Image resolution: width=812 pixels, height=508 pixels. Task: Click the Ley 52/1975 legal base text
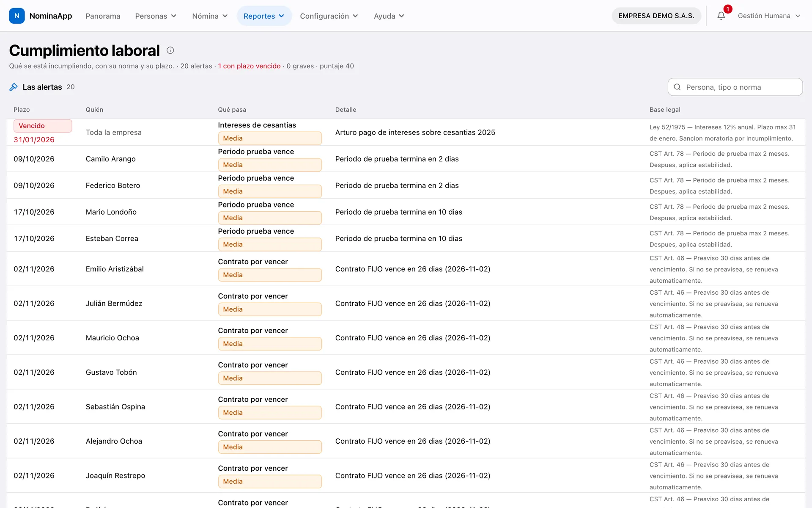pyautogui.click(x=722, y=133)
